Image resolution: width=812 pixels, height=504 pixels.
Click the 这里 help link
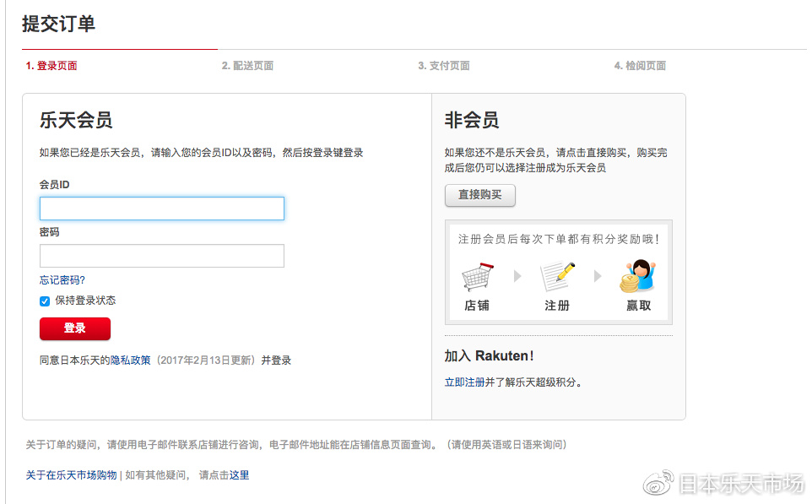tap(239, 475)
